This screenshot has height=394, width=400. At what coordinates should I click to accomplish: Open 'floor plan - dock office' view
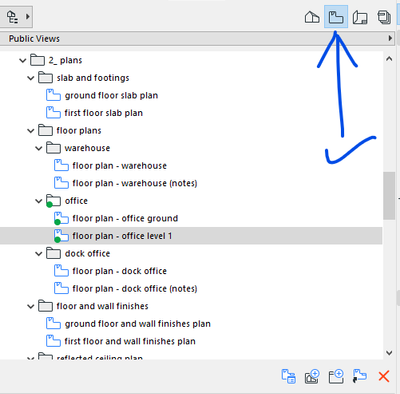pos(119,271)
